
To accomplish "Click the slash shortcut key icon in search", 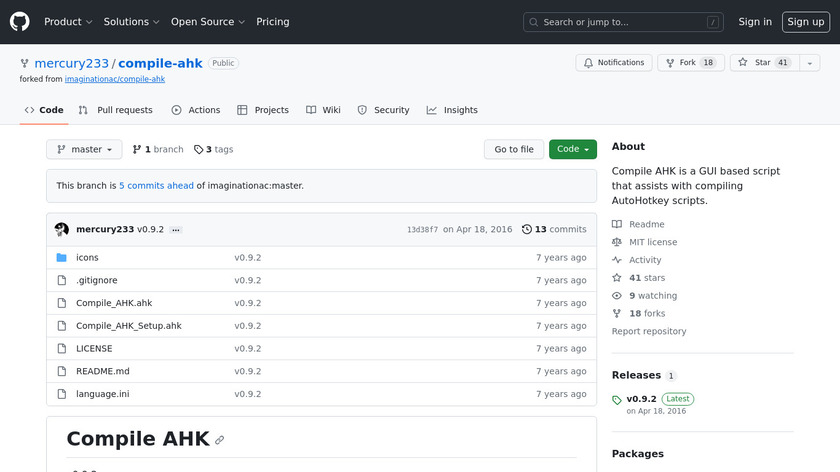I will pyautogui.click(x=712, y=23).
